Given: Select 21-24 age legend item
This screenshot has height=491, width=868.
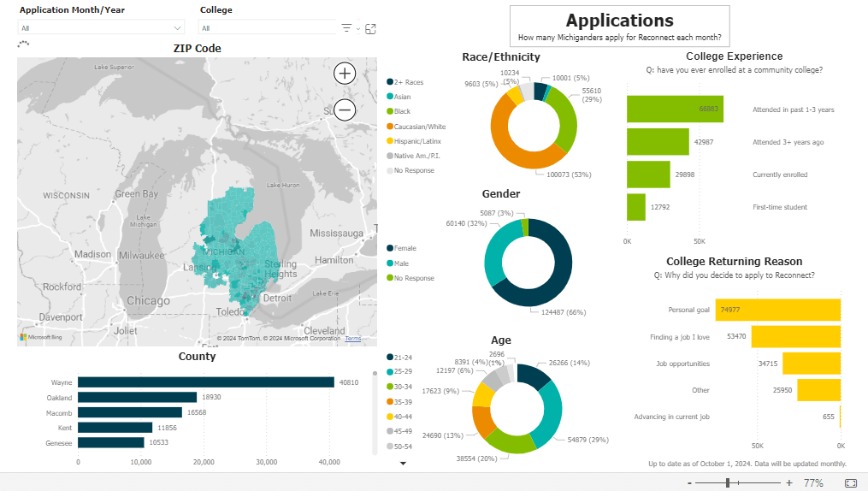Looking at the screenshot, I should [399, 358].
